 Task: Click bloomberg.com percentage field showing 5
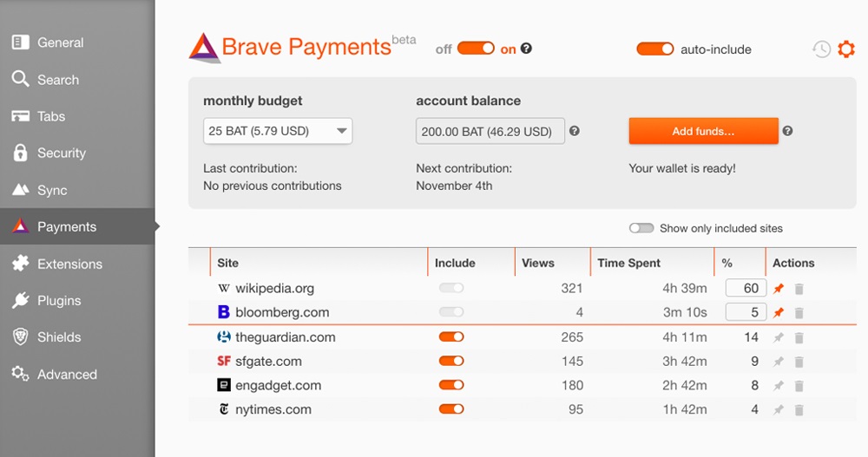746,312
